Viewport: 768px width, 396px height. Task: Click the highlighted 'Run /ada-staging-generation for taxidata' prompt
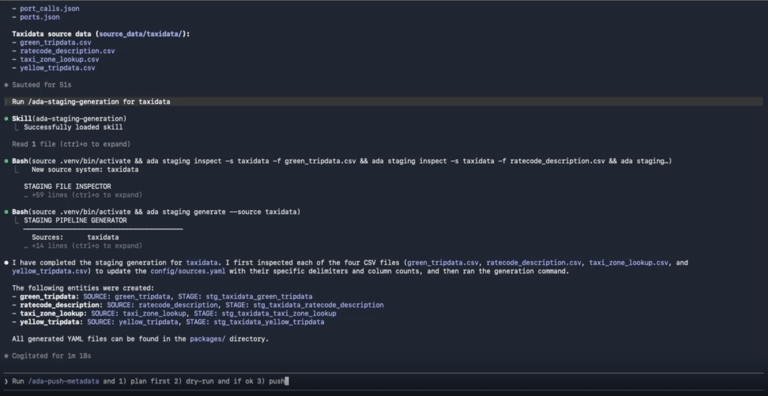(x=383, y=101)
